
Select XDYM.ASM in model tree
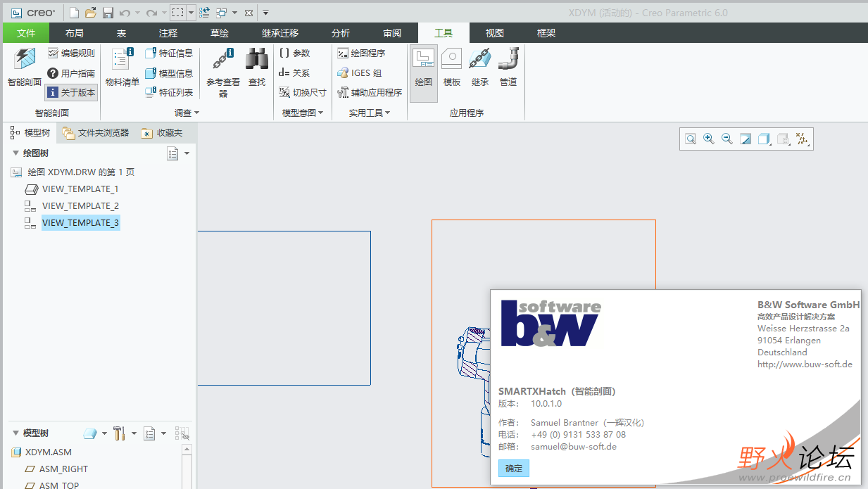49,452
